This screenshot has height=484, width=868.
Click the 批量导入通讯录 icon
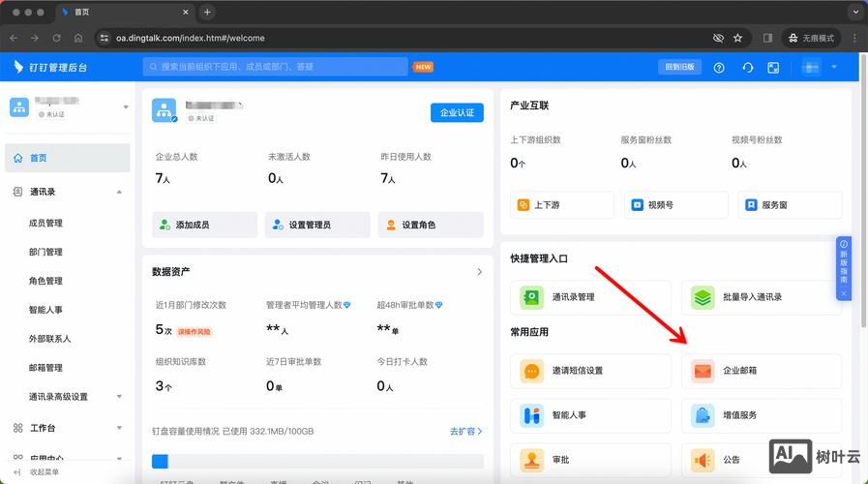(x=703, y=297)
